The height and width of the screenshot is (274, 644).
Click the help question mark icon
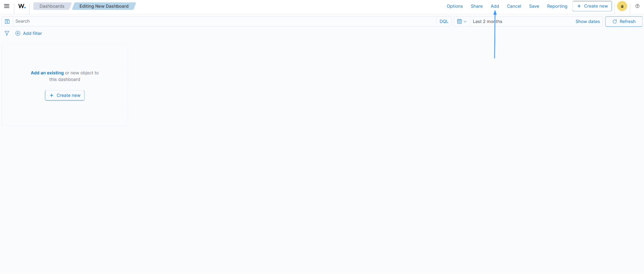click(637, 6)
